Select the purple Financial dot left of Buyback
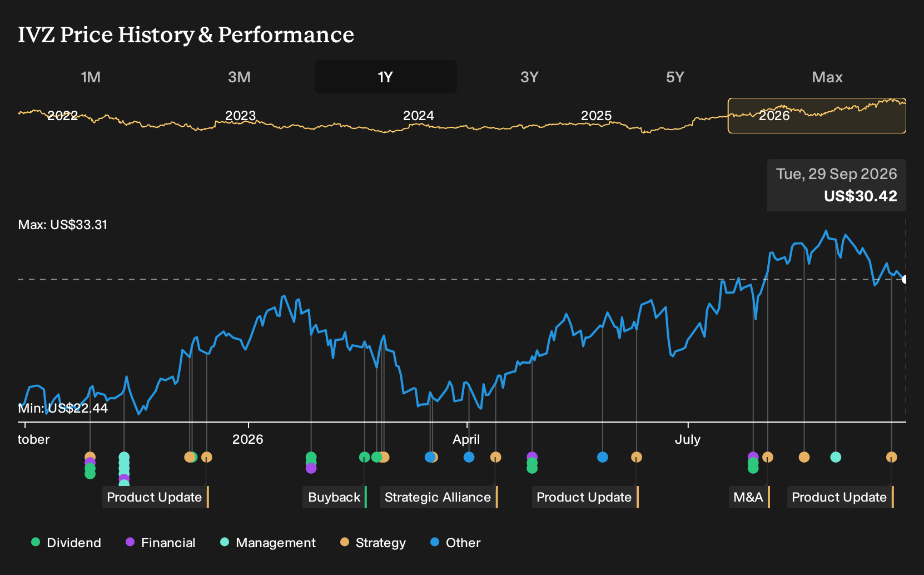924x575 pixels. tap(311, 468)
